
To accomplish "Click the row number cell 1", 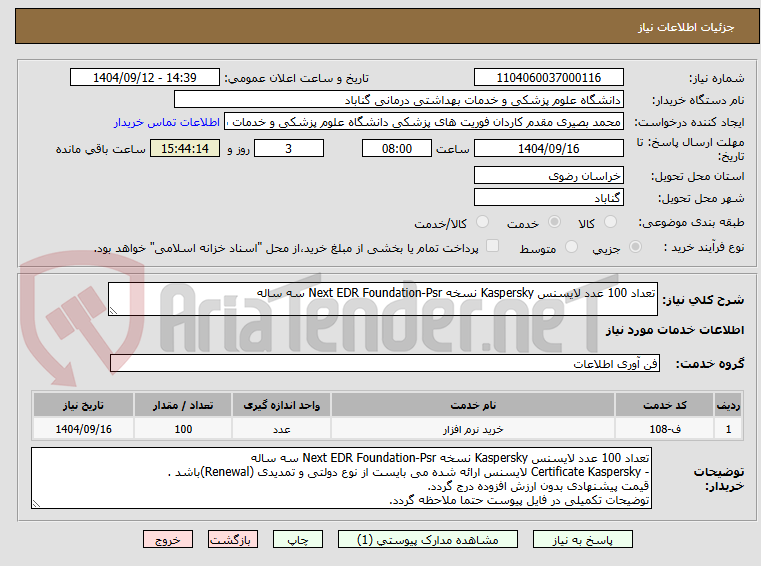I will pyautogui.click(x=728, y=429).
